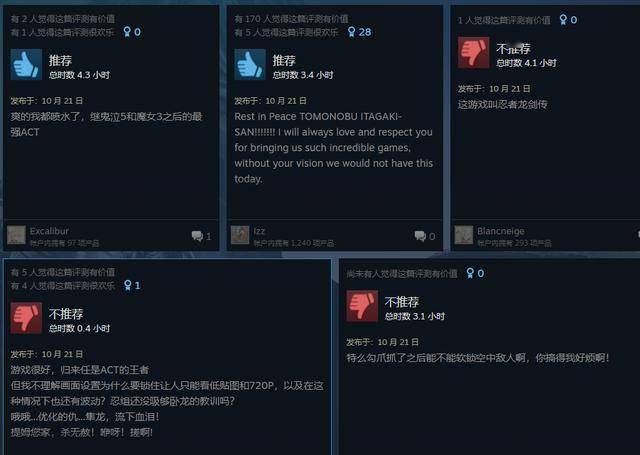Click thumbs-down icon on the 0.4 hour review
This screenshot has height=455, width=640.
(26, 318)
